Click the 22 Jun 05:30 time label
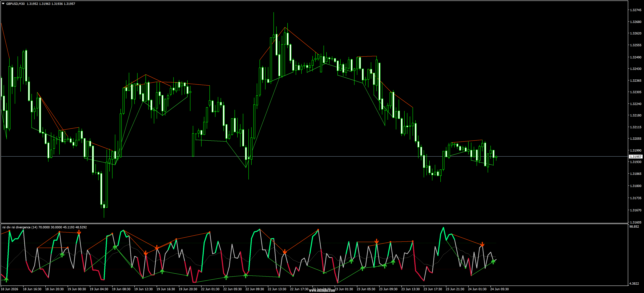Viewport: 644px width, 293px height. point(232,289)
